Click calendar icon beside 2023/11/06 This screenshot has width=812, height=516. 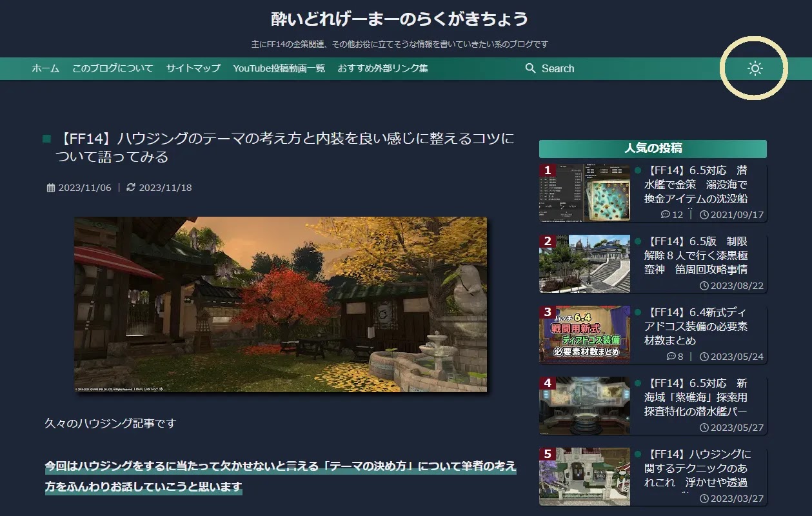[x=51, y=188]
